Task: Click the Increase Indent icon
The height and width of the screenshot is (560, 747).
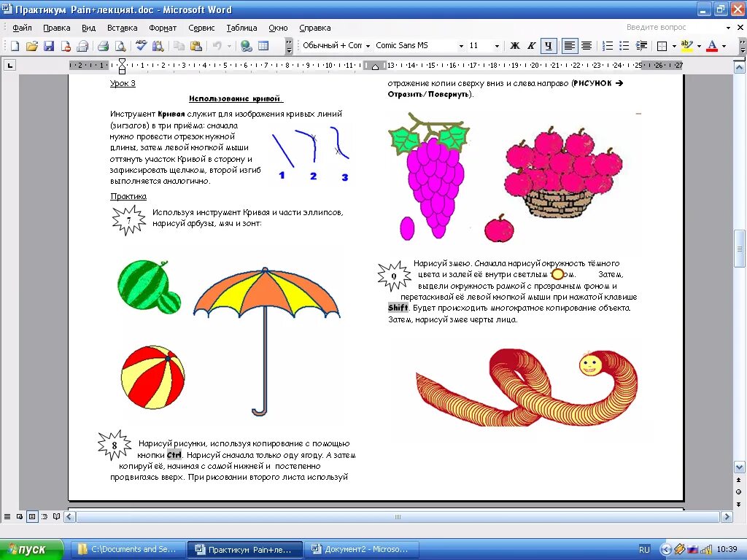Action: click(641, 46)
